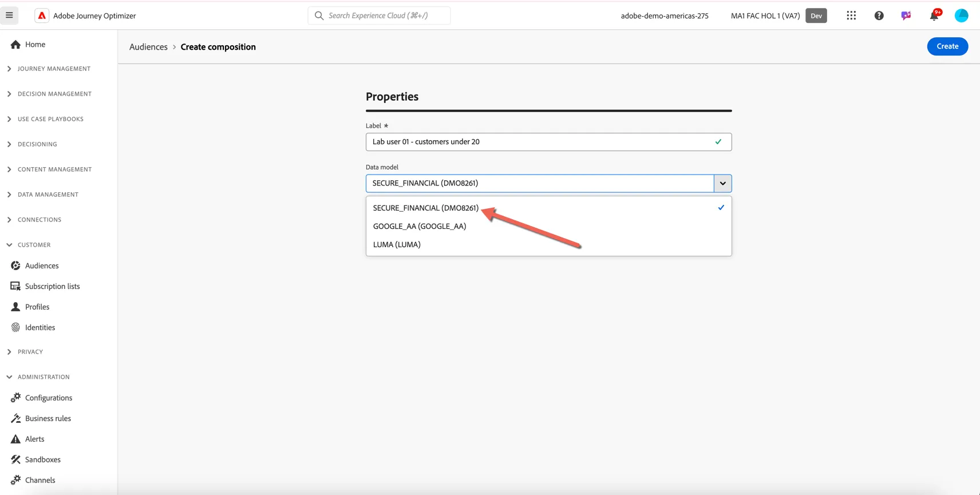Toggle the Data model dropdown arrow

pyautogui.click(x=722, y=183)
